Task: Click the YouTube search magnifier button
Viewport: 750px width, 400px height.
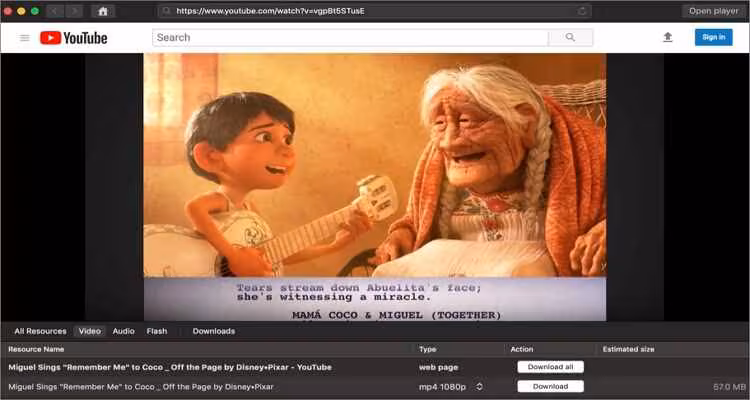Action: [x=570, y=37]
